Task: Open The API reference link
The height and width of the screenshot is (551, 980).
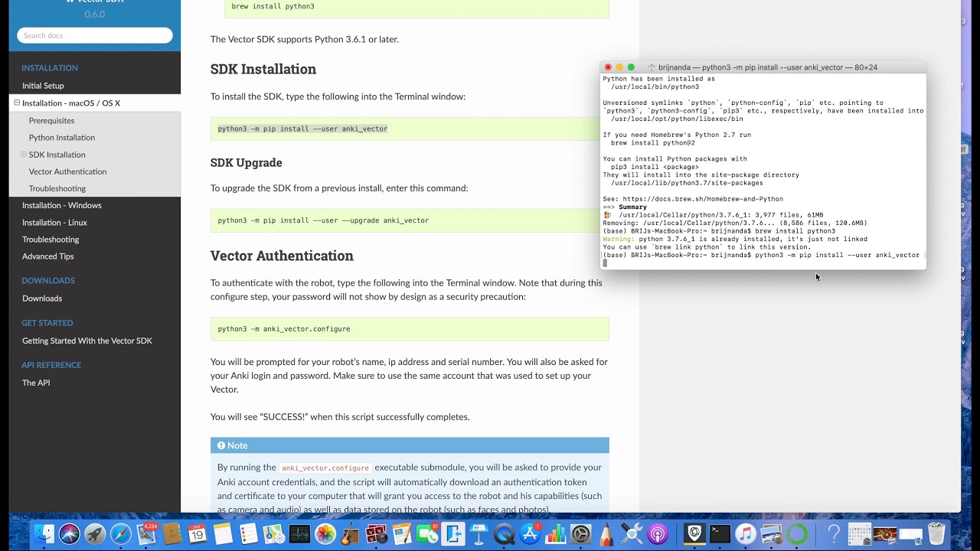Action: click(36, 383)
